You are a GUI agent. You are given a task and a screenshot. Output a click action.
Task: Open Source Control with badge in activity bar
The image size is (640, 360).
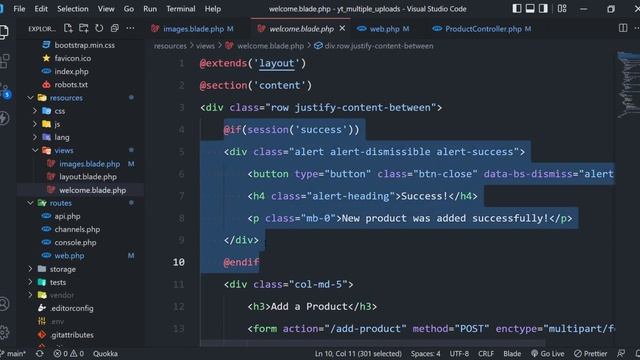click(x=5, y=91)
